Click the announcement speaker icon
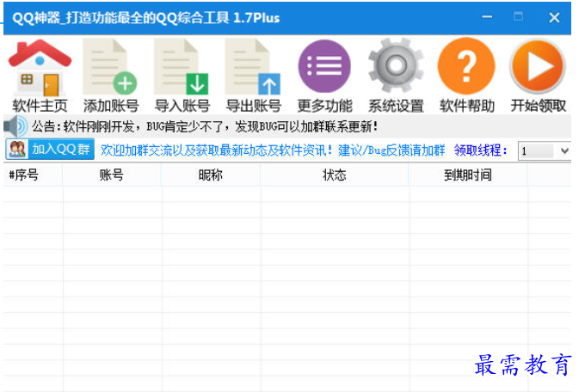The width and height of the screenshot is (579, 392). pyautogui.click(x=15, y=126)
